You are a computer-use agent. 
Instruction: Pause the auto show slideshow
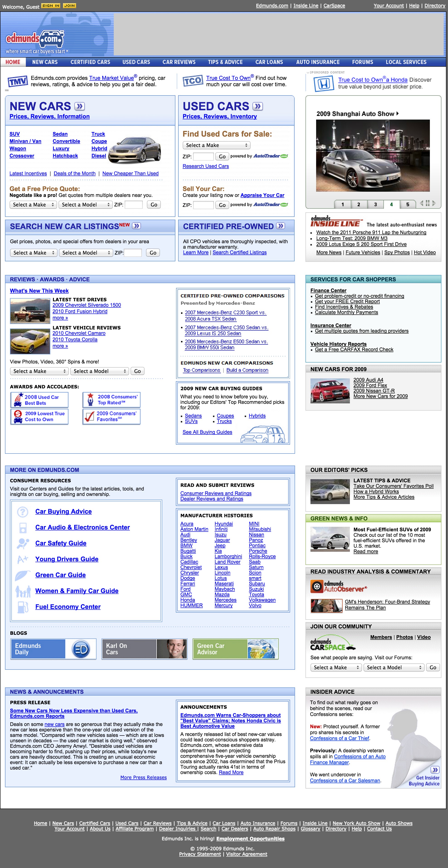pyautogui.click(x=427, y=203)
